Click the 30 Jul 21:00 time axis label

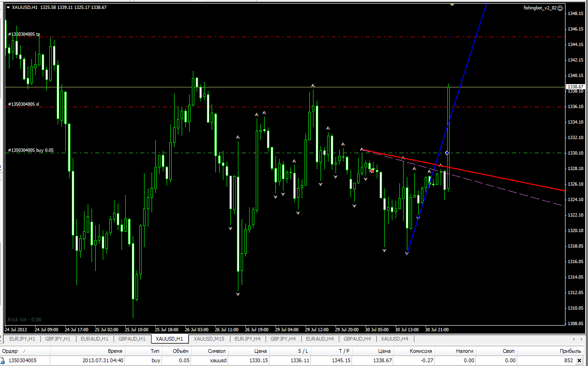pyautogui.click(x=437, y=329)
